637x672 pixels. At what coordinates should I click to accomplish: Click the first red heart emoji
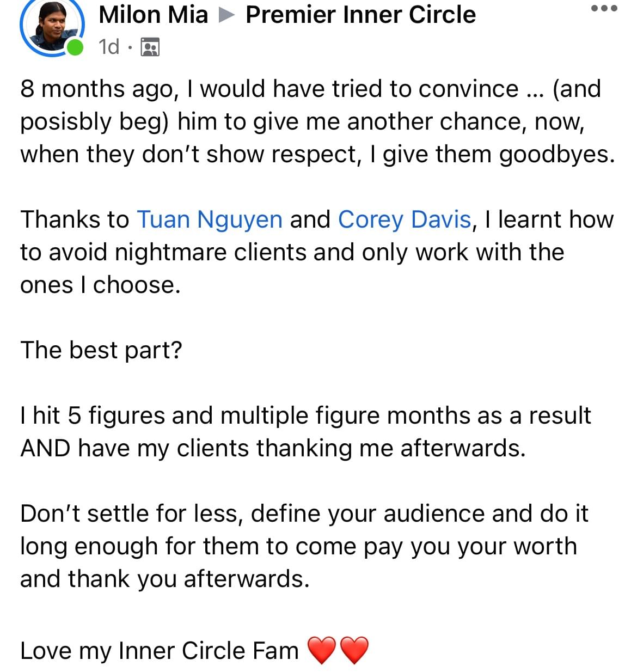322,650
